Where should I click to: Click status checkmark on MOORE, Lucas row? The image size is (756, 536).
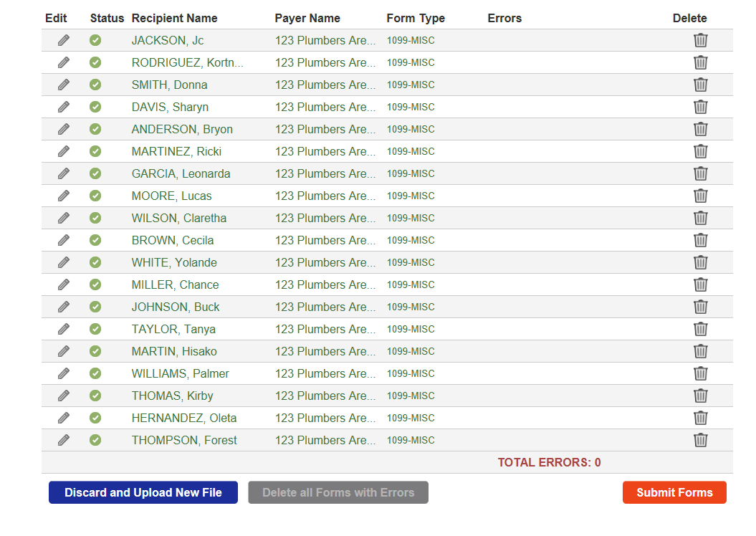pos(95,195)
